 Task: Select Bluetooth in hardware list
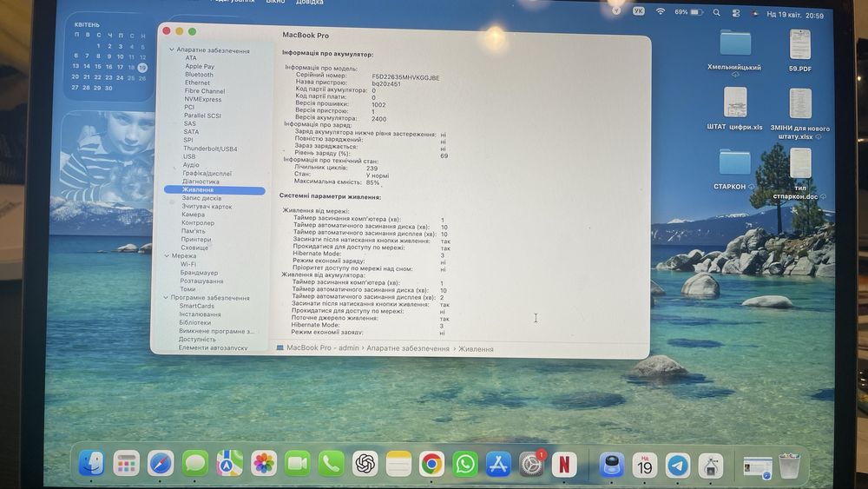pos(200,74)
